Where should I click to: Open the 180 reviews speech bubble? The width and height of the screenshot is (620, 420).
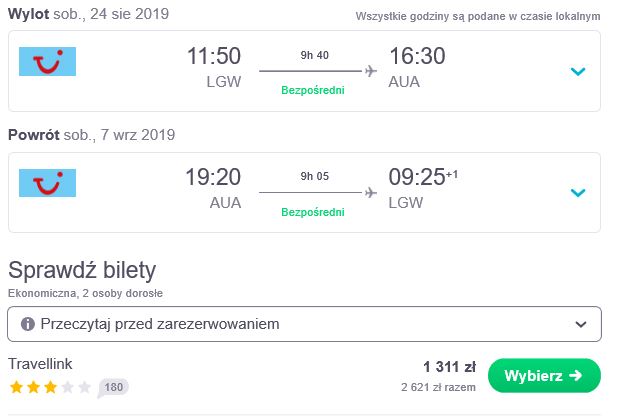point(113,387)
